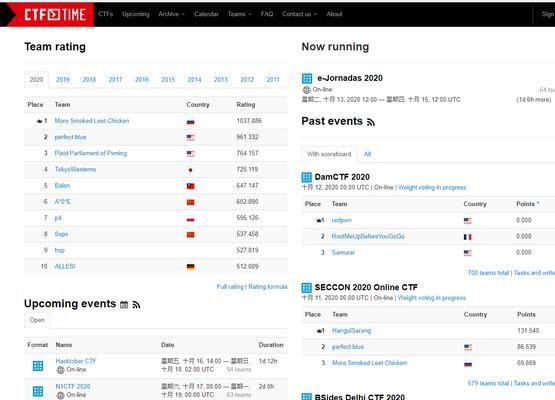Click the crown icon beside HangulSarang
Screen dimensions: 555x400
(x=318, y=331)
